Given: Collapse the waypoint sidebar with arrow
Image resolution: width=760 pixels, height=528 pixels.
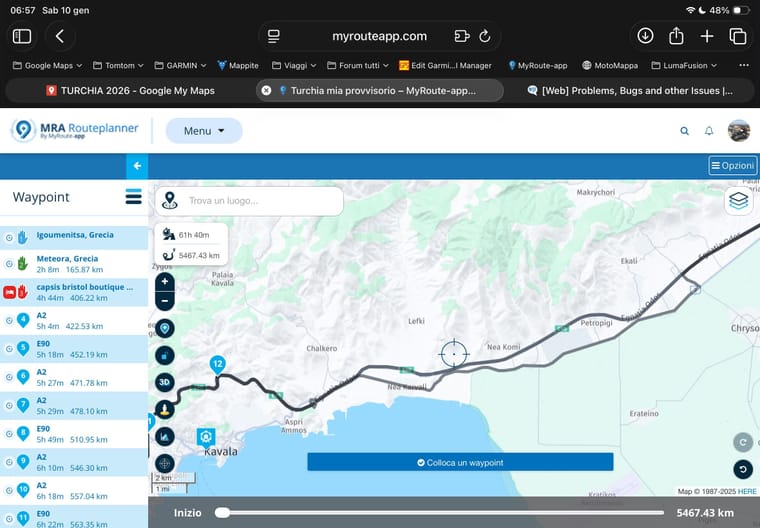Looking at the screenshot, I should 137,166.
